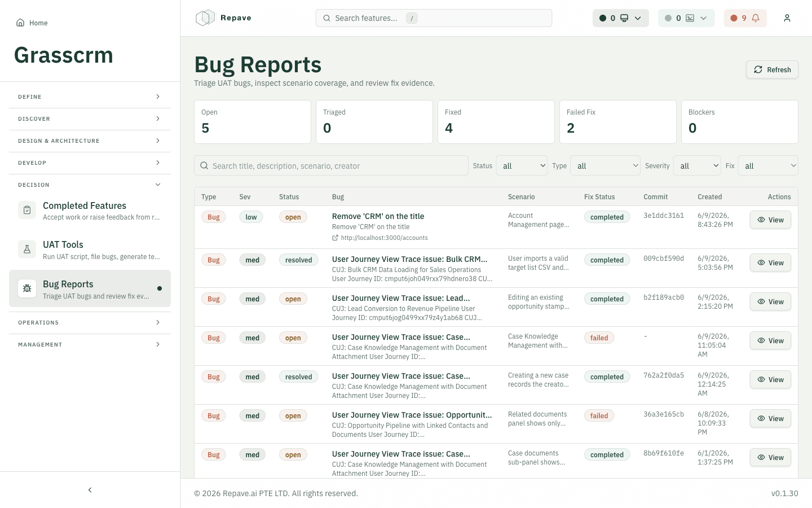The height and width of the screenshot is (508, 812).
Task: View the bug with commit b2f189acb0
Action: pyautogui.click(x=770, y=301)
